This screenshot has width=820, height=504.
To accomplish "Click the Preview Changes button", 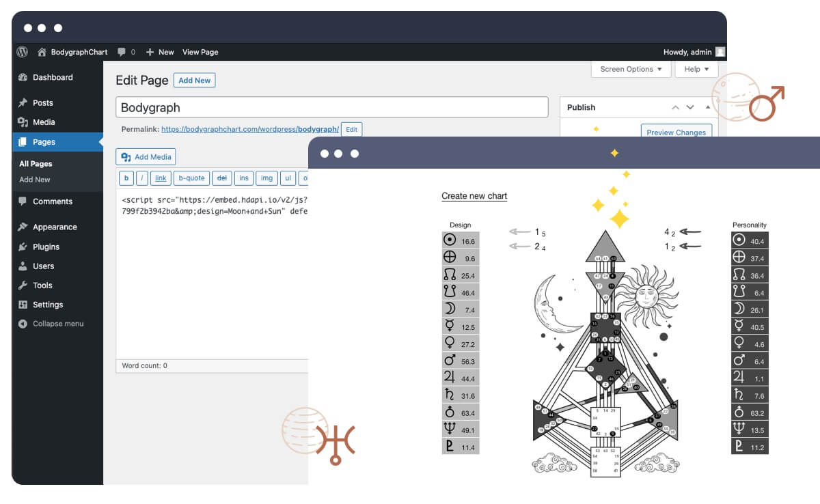I will coord(676,132).
